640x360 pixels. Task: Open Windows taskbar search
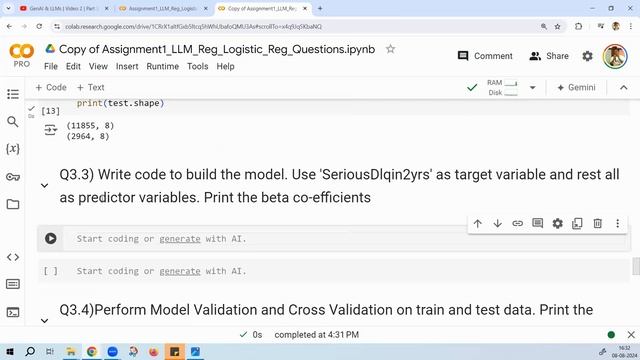point(30,351)
